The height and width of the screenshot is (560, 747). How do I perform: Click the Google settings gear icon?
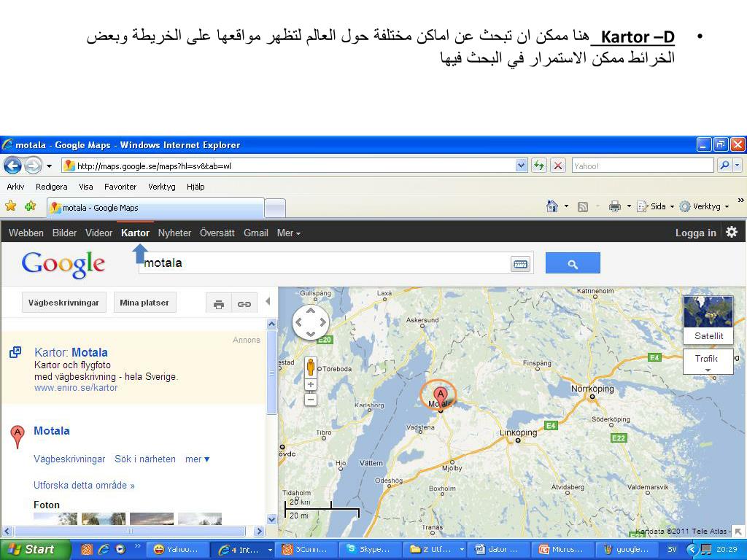732,232
